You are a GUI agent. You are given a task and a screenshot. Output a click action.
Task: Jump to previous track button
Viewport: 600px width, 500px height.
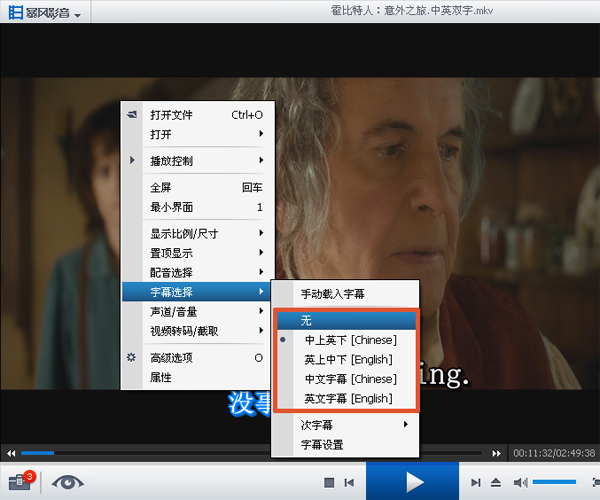[349, 483]
